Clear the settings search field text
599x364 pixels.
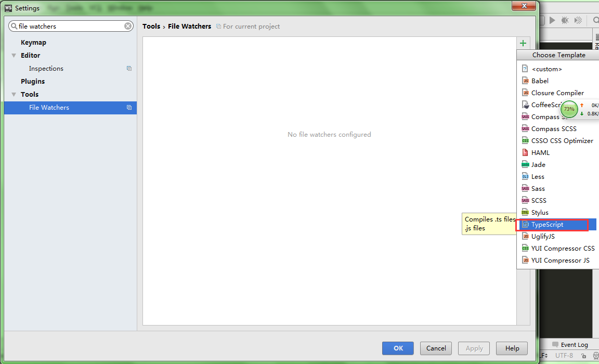[128, 26]
